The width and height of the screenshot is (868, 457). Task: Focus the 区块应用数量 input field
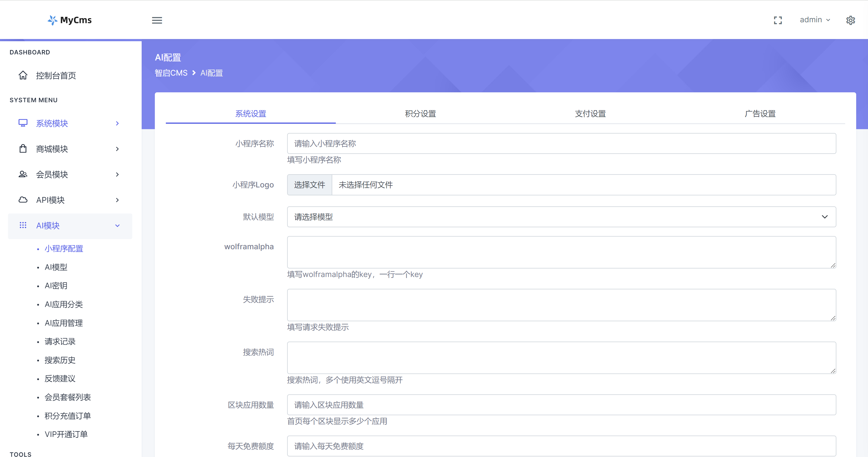(x=561, y=405)
